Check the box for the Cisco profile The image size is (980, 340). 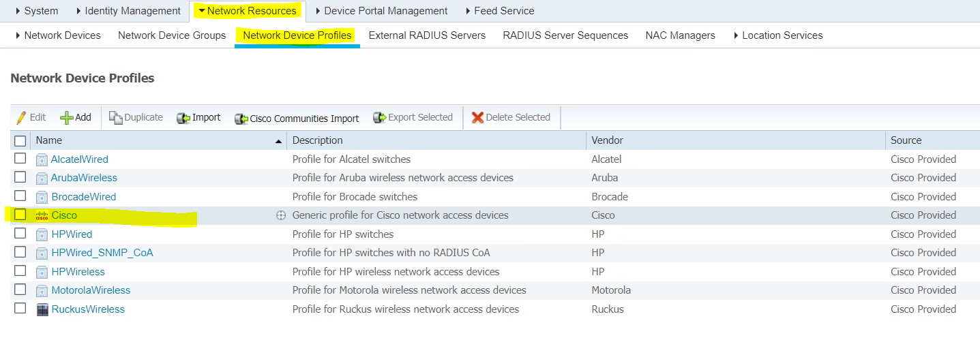[20, 215]
